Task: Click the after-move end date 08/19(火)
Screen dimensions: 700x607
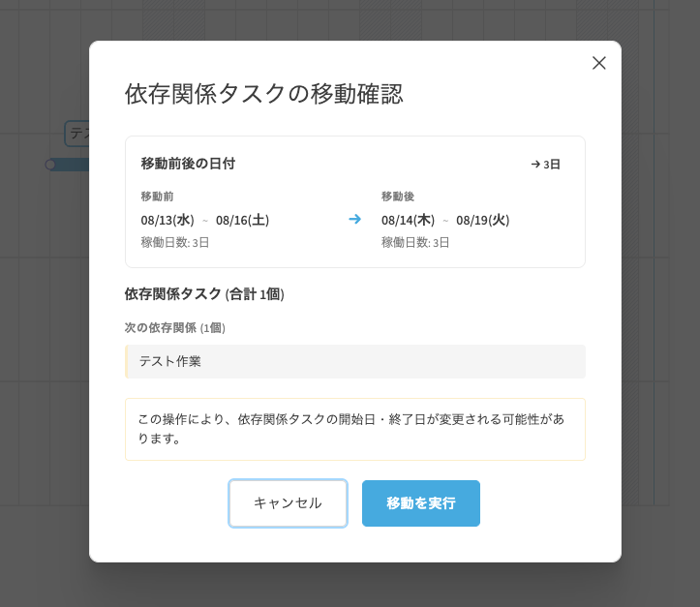Action: pos(482,220)
